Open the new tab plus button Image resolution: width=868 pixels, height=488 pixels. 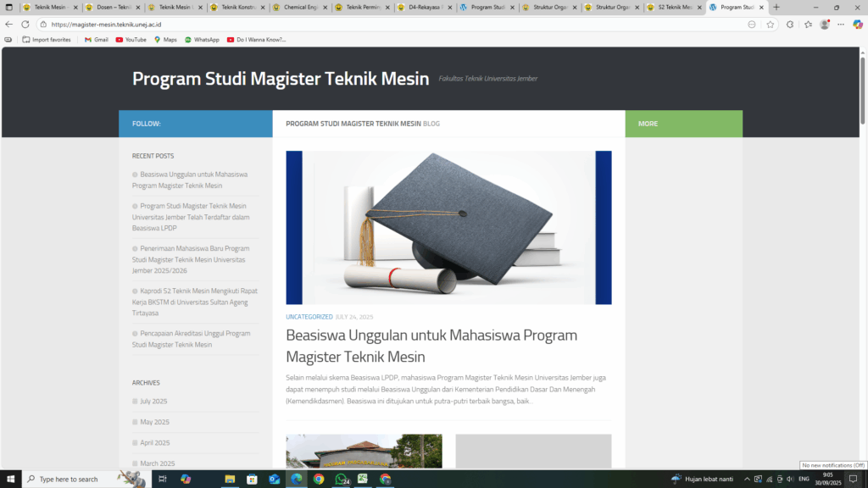pos(776,7)
